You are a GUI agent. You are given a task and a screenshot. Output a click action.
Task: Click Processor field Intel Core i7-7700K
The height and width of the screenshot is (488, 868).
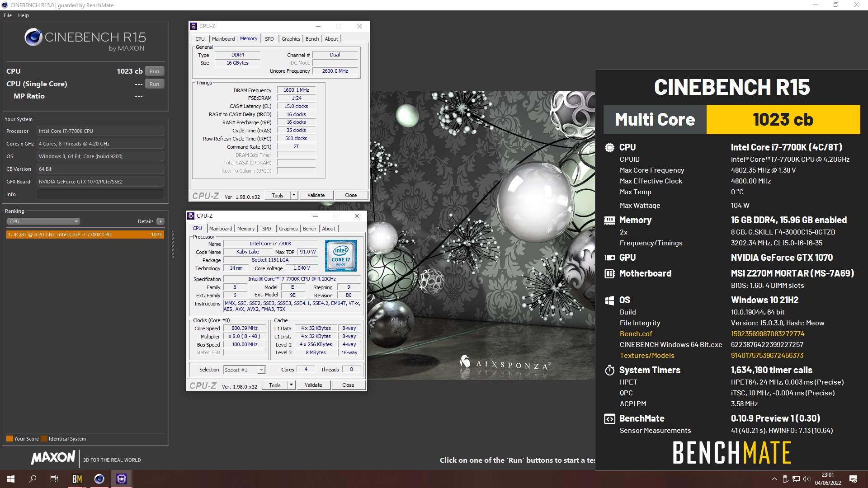pyautogui.click(x=100, y=131)
